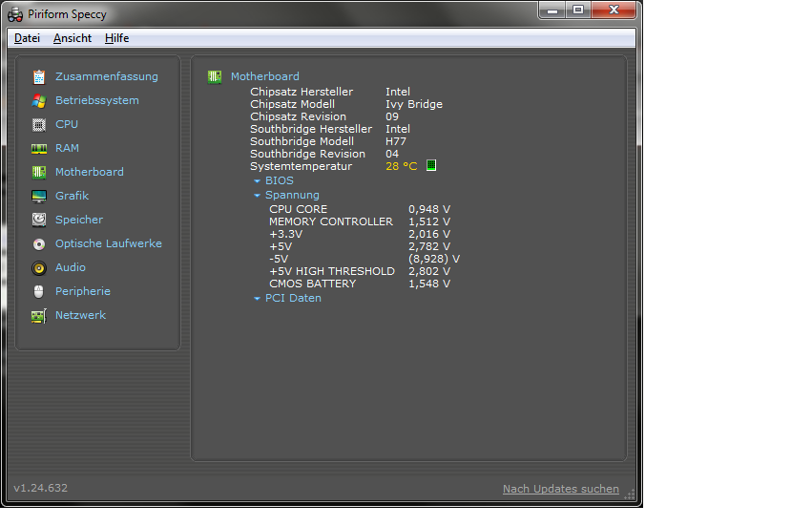The image size is (812, 526).
Task: Open Speicher using the hard drive icon
Action: coord(39,220)
